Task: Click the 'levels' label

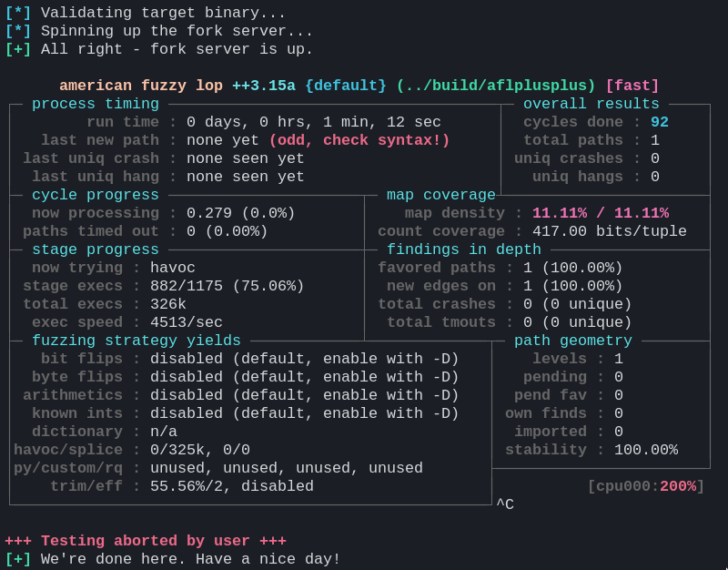Action: tap(560, 358)
